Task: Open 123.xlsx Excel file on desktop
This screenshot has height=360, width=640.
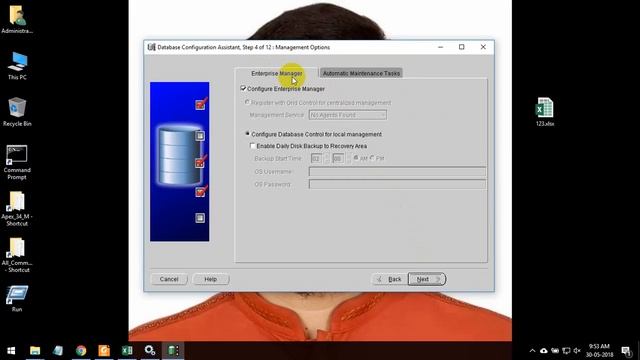Action: [544, 112]
